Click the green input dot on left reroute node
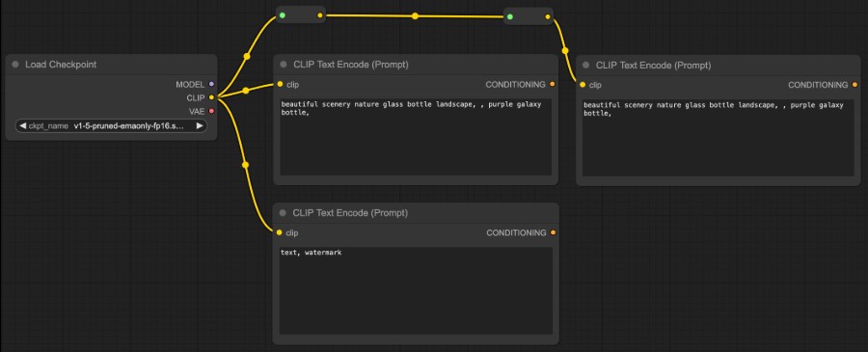The image size is (868, 352). point(283,14)
